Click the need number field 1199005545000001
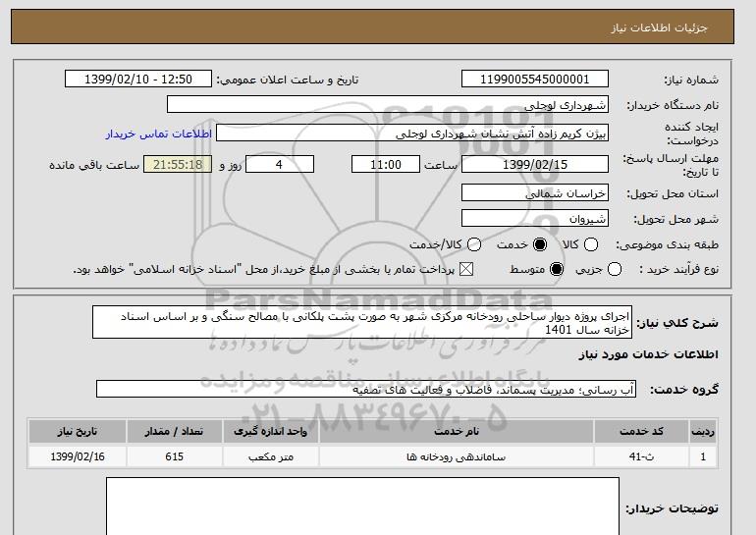 coord(535,80)
